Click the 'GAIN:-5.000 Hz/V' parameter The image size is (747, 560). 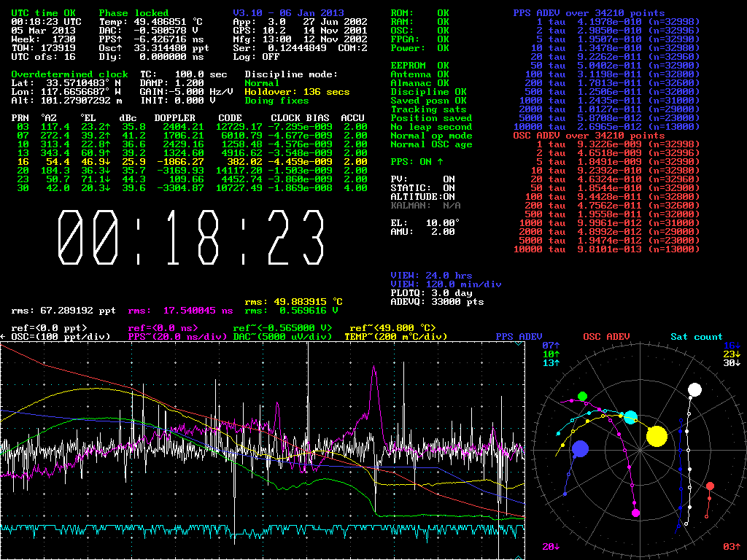coord(186,92)
